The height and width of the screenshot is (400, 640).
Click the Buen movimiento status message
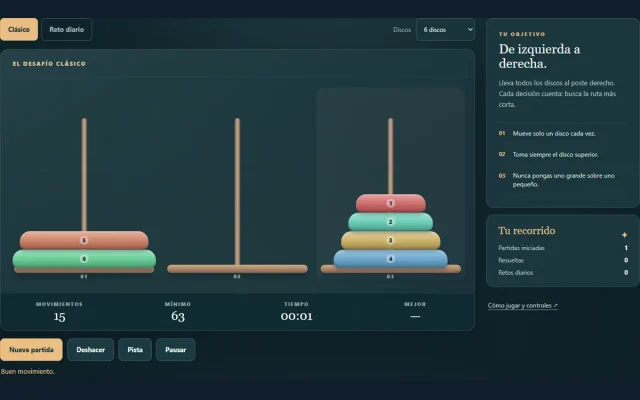(x=28, y=371)
